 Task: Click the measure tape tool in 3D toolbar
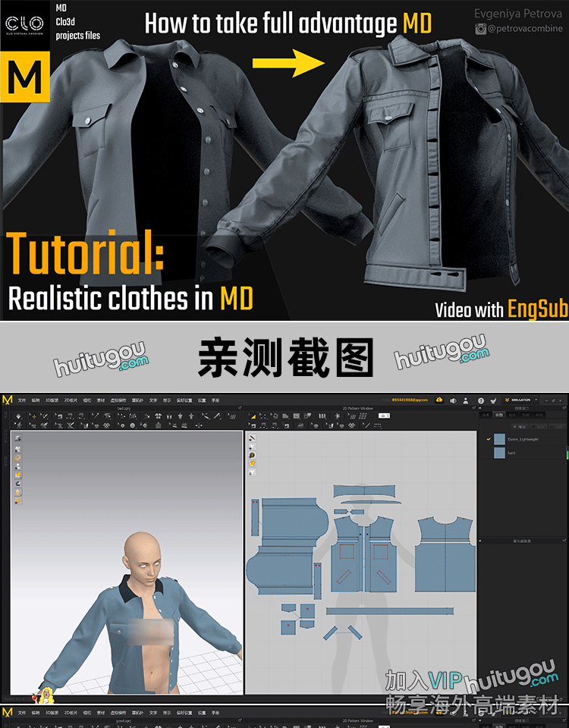click(217, 416)
